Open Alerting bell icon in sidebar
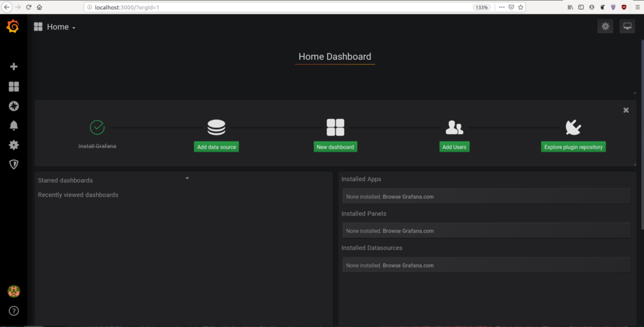Screen dimensions: 644x327 (x=14, y=126)
